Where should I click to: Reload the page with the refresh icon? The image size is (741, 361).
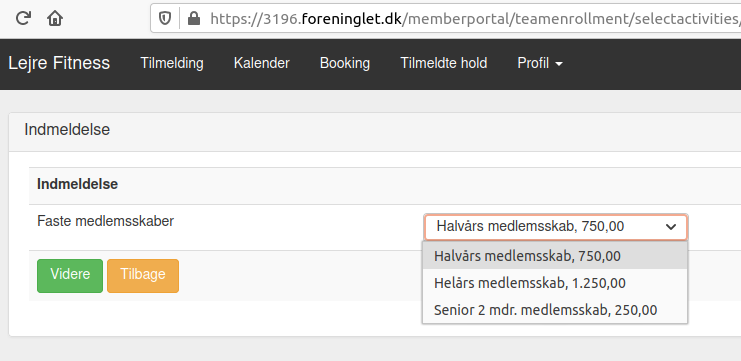tap(23, 18)
